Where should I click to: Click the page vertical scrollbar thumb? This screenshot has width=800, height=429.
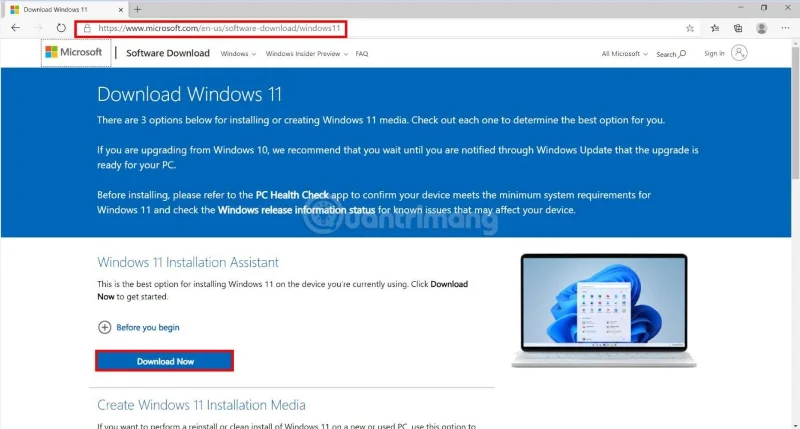(795, 112)
